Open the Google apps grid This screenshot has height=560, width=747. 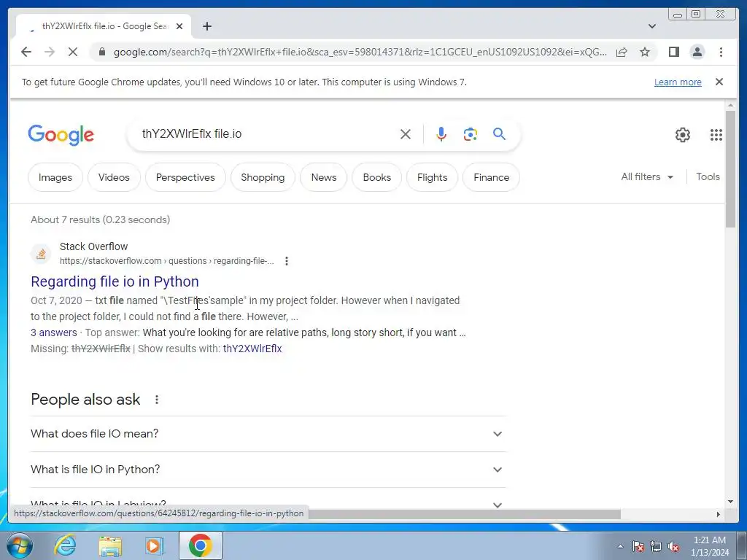coord(716,135)
